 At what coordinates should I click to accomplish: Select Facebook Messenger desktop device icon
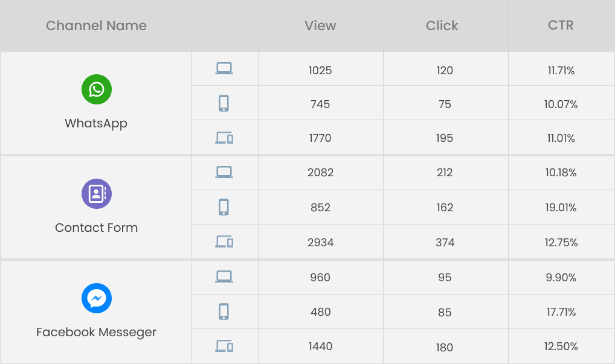[224, 276]
